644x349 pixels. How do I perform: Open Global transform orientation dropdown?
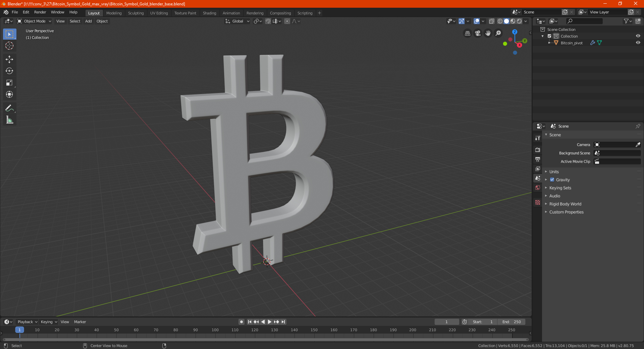pos(237,21)
